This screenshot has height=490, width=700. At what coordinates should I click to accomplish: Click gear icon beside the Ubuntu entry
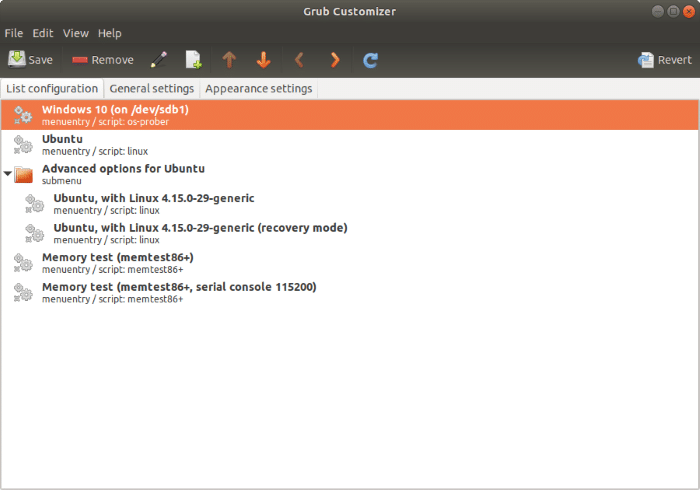[23, 145]
